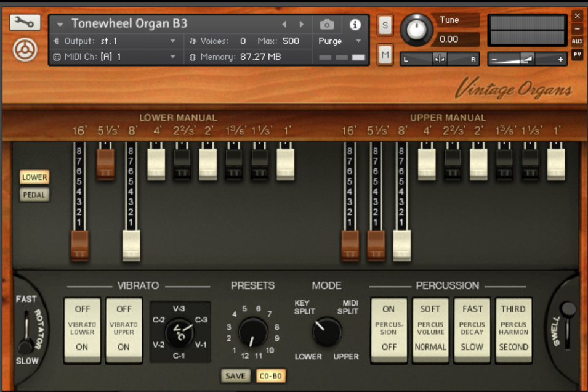Solo the instrument with S button
This screenshot has height=392, width=588.
pyautogui.click(x=385, y=25)
